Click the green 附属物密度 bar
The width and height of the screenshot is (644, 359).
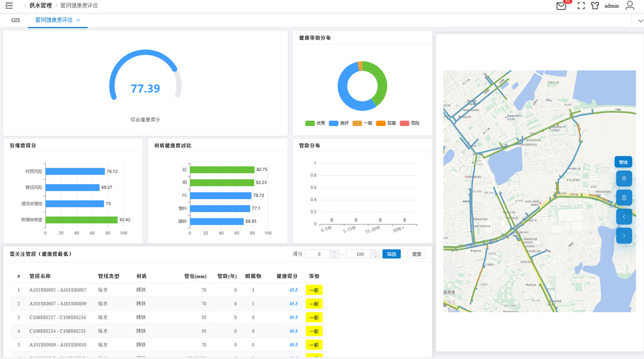[82, 220]
